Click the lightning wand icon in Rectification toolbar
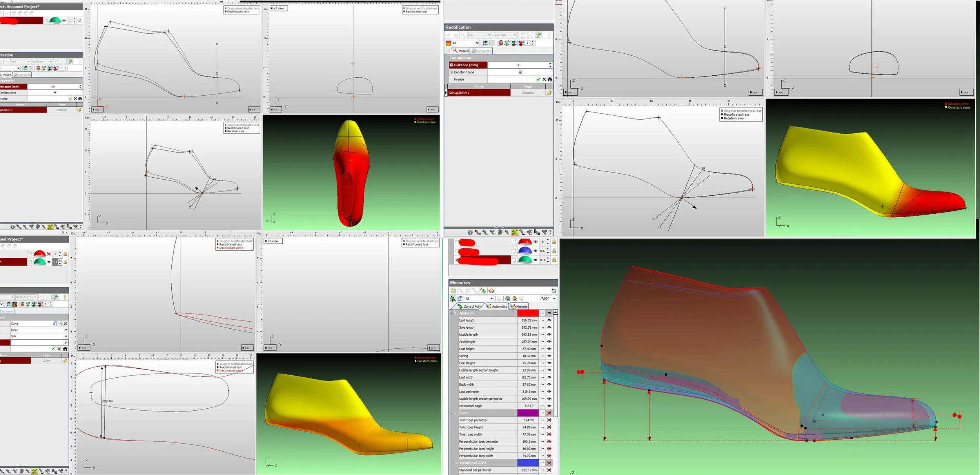 pos(539,35)
